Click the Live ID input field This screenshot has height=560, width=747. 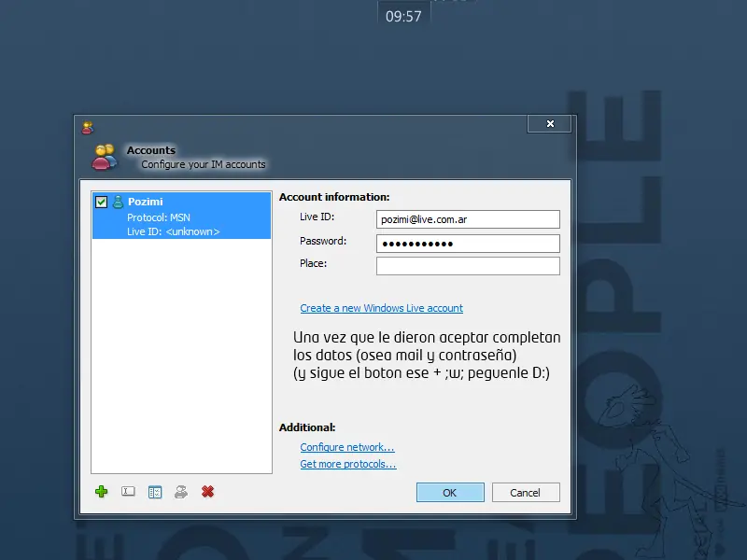pos(468,219)
